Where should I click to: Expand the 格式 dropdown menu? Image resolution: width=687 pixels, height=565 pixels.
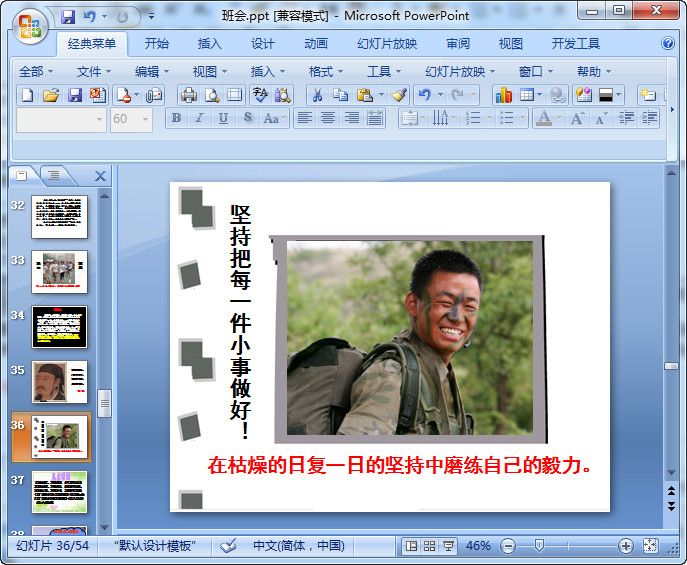click(326, 71)
